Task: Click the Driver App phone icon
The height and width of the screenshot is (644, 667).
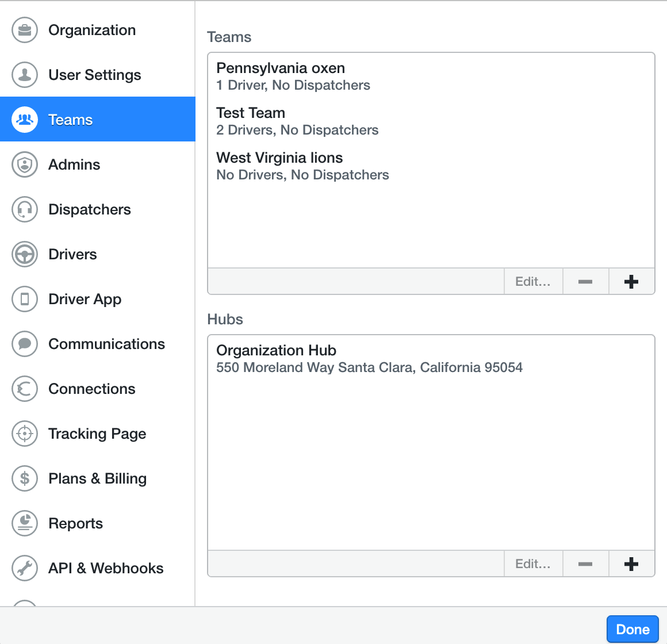Action: point(25,299)
